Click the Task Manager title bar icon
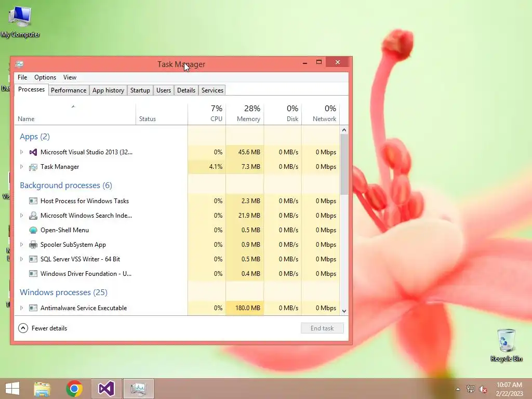Screen dimensions: 532x399 point(19,64)
